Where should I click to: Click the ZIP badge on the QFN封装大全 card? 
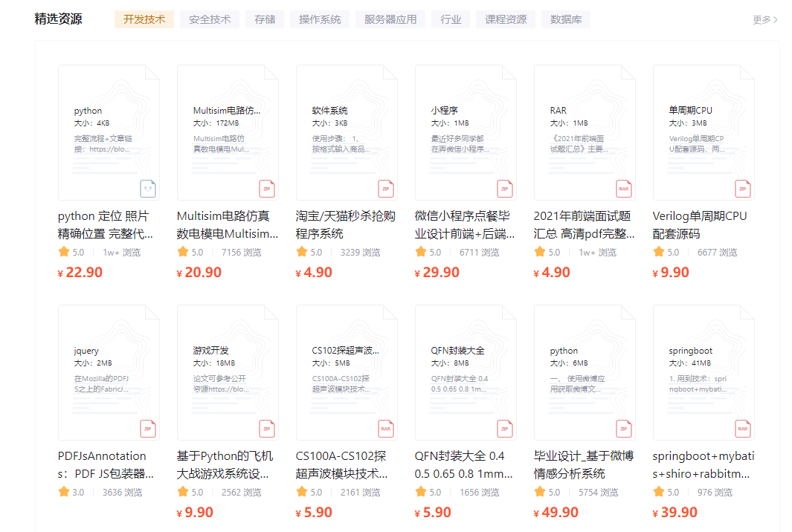point(504,429)
